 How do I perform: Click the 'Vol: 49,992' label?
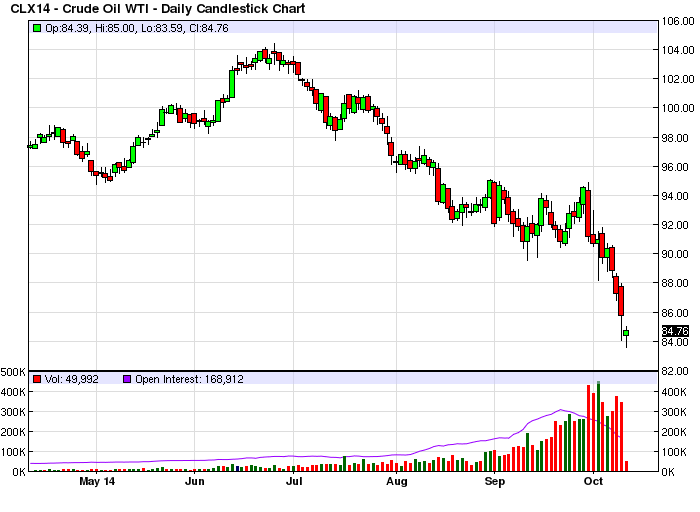pyautogui.click(x=71, y=379)
